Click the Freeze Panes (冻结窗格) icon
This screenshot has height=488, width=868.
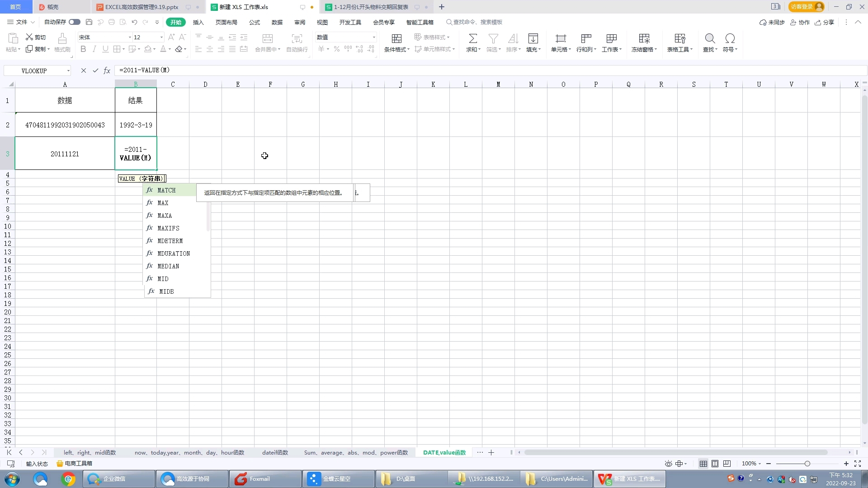click(643, 38)
